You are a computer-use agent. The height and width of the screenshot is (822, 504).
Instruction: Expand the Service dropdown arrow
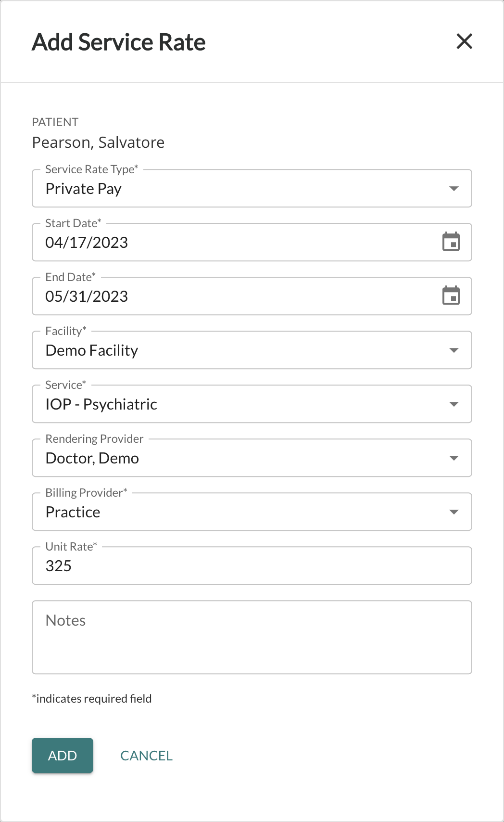click(454, 404)
